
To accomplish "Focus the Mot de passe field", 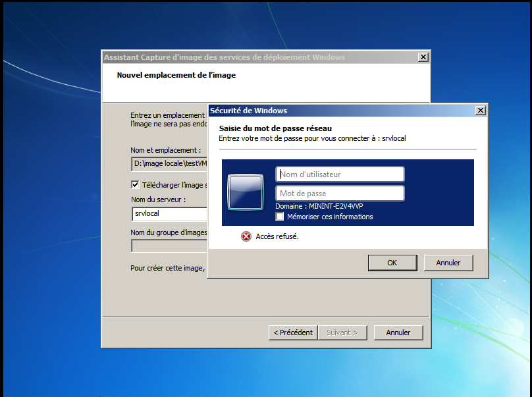I will (339, 194).
